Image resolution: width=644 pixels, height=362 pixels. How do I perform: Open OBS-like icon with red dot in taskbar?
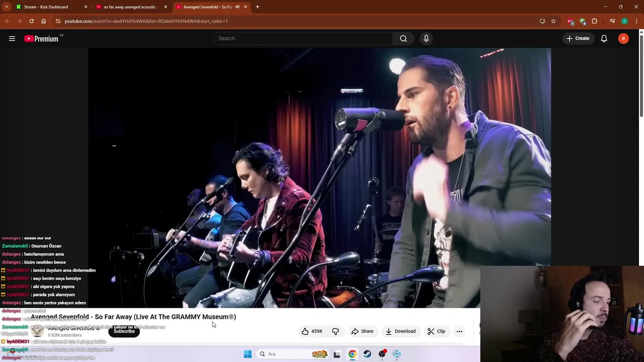(382, 354)
